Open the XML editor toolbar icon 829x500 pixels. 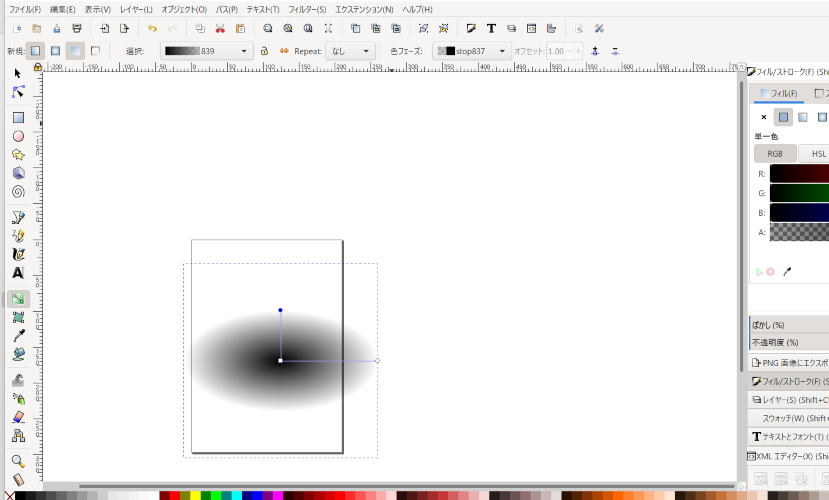(531, 29)
